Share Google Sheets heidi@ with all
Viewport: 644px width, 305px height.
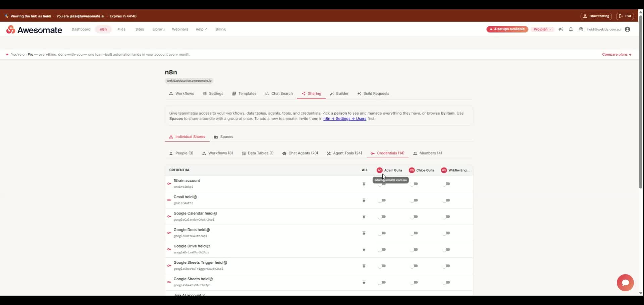pyautogui.click(x=364, y=283)
